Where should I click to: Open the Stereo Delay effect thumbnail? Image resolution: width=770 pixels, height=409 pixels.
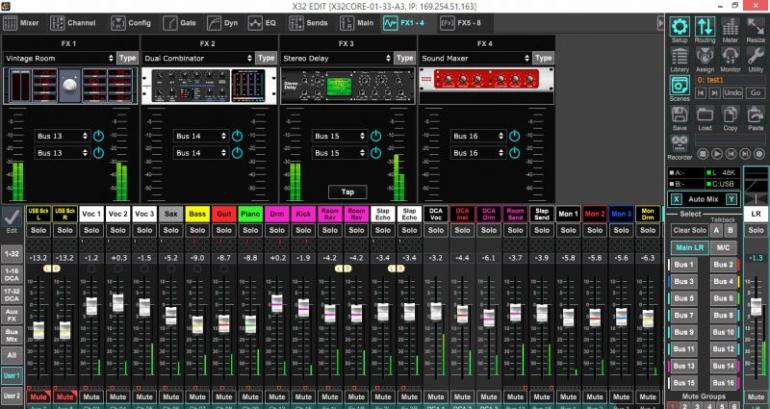[x=348, y=85]
